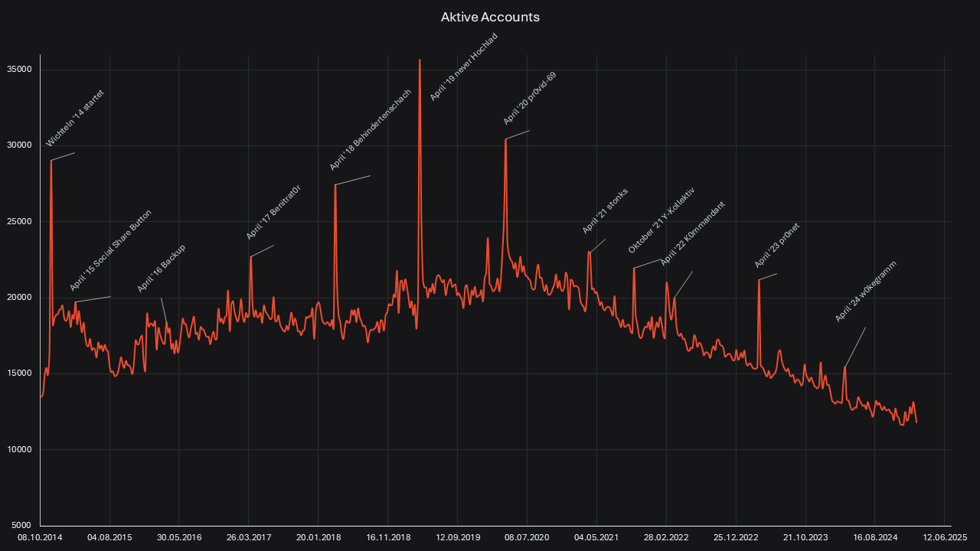Screen dimensions: 980x551
Task: Click the 35000 y-axis value label
Action: tap(19, 70)
